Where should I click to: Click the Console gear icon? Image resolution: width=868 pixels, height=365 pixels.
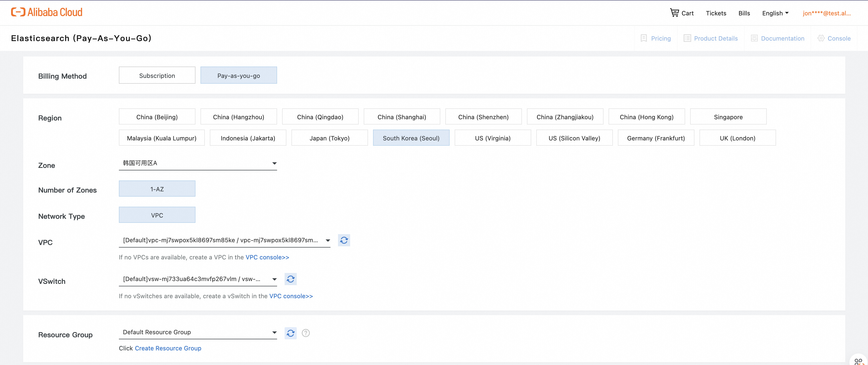point(821,38)
